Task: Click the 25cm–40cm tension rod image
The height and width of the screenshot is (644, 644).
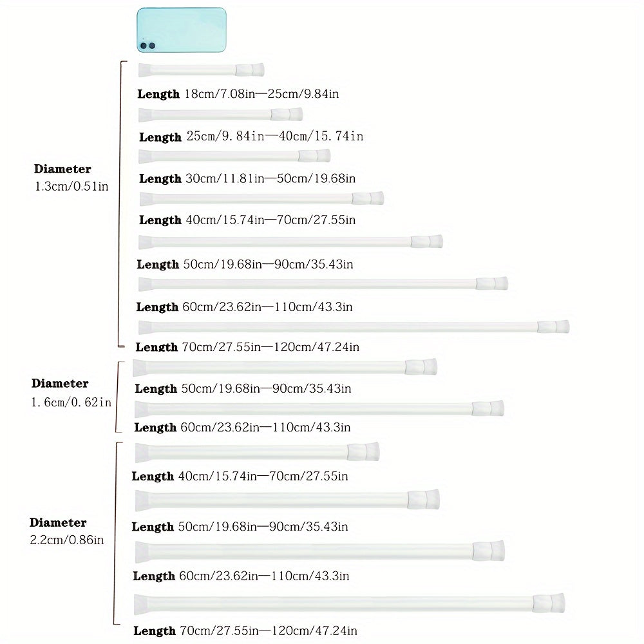Action: click(220, 115)
